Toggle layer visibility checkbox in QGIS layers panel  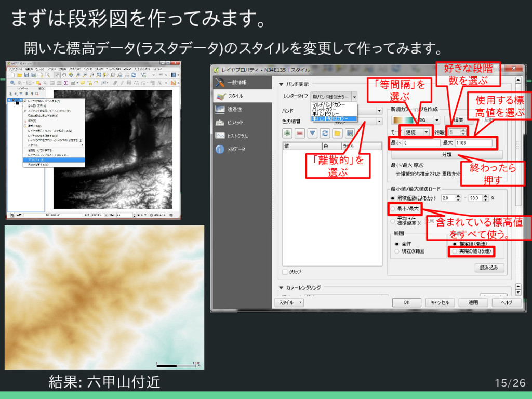click(x=13, y=100)
